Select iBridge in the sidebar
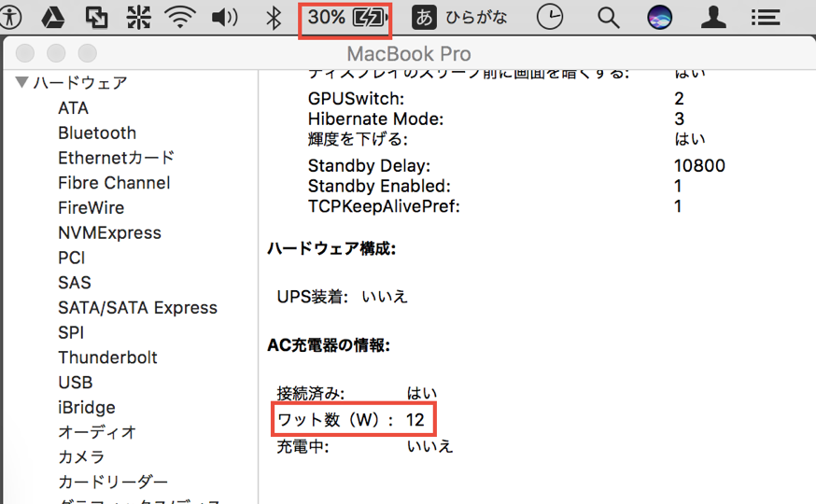Image resolution: width=816 pixels, height=504 pixels. 87,407
